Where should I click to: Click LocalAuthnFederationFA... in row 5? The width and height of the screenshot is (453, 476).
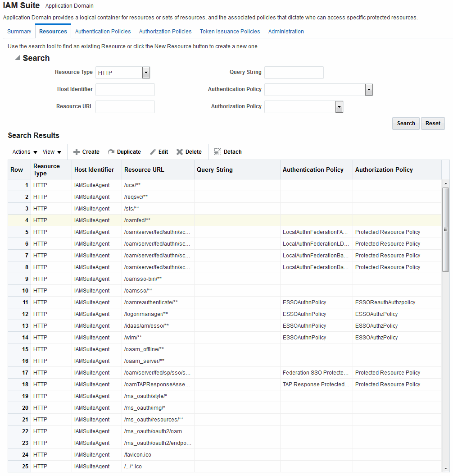(315, 232)
